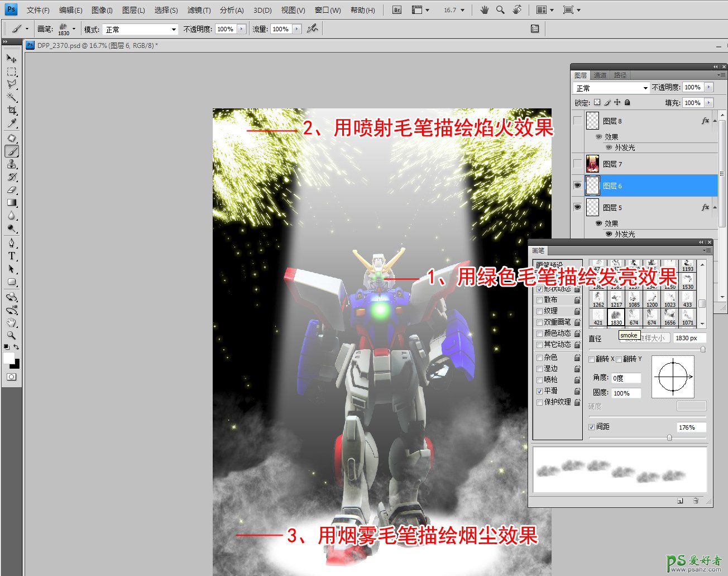The width and height of the screenshot is (728, 576).
Task: Select the Move tool in toolbox
Action: coord(11,58)
